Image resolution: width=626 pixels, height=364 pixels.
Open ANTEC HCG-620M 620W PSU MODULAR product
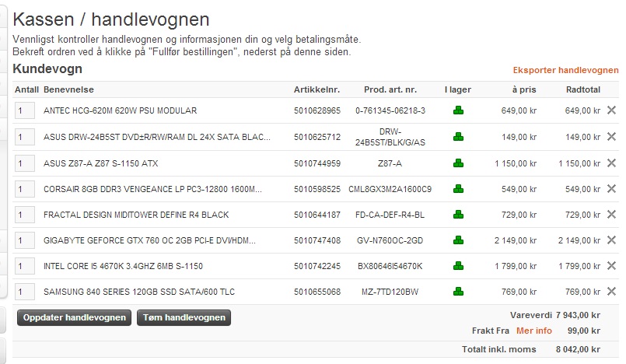121,110
